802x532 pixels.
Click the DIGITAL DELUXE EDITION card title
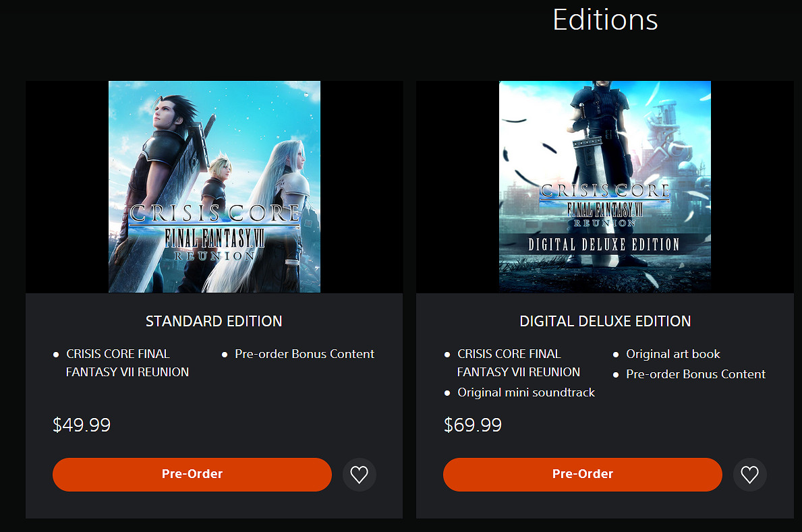[605, 322]
